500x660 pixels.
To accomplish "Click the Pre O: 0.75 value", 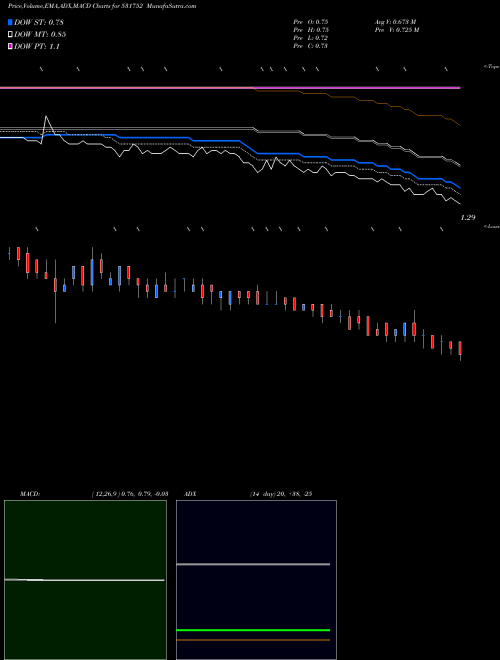I will (311, 22).
